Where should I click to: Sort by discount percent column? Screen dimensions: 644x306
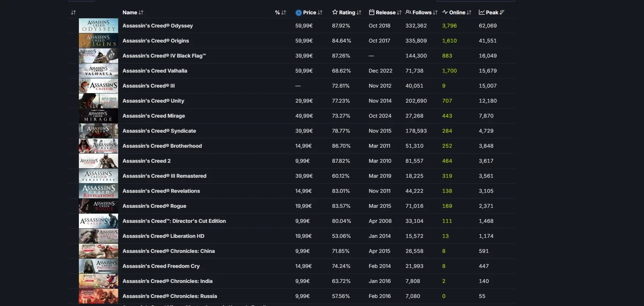[x=280, y=12]
